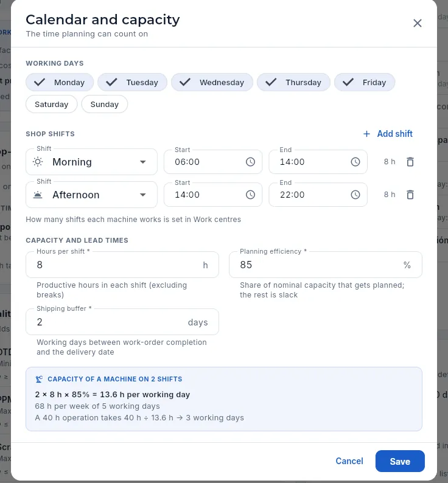This screenshot has height=483, width=448.
Task: Toggle the Monday working day chip
Action: pyautogui.click(x=60, y=82)
